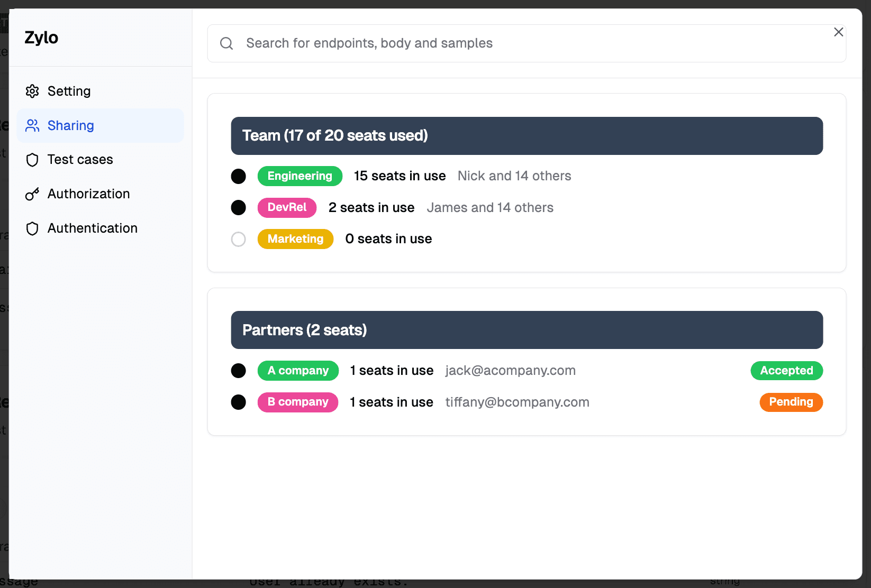Image resolution: width=871 pixels, height=588 pixels.
Task: Click the Authorization key icon
Action: point(32,194)
